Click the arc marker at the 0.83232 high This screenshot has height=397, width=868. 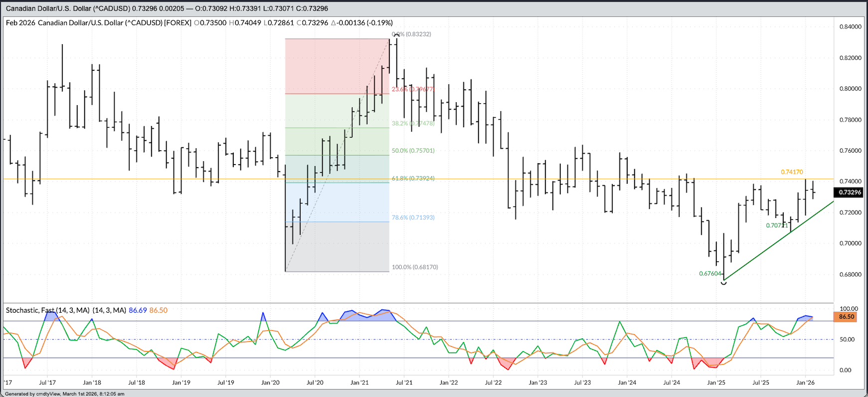[397, 35]
